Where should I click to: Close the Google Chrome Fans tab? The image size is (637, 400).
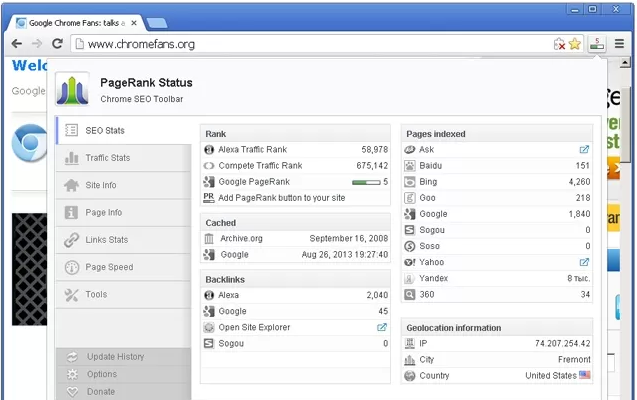(134, 23)
